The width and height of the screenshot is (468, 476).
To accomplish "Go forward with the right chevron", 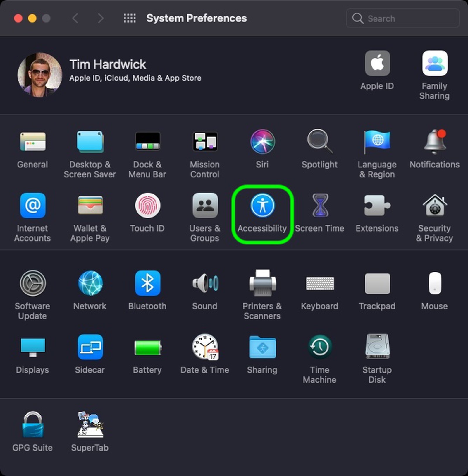I will click(101, 18).
